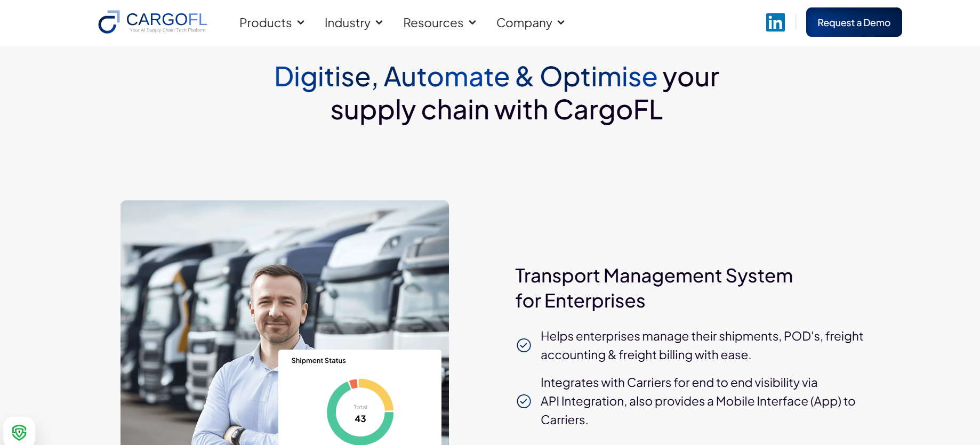Click the CargoFL logo icon
The image size is (980, 445).
(x=109, y=22)
